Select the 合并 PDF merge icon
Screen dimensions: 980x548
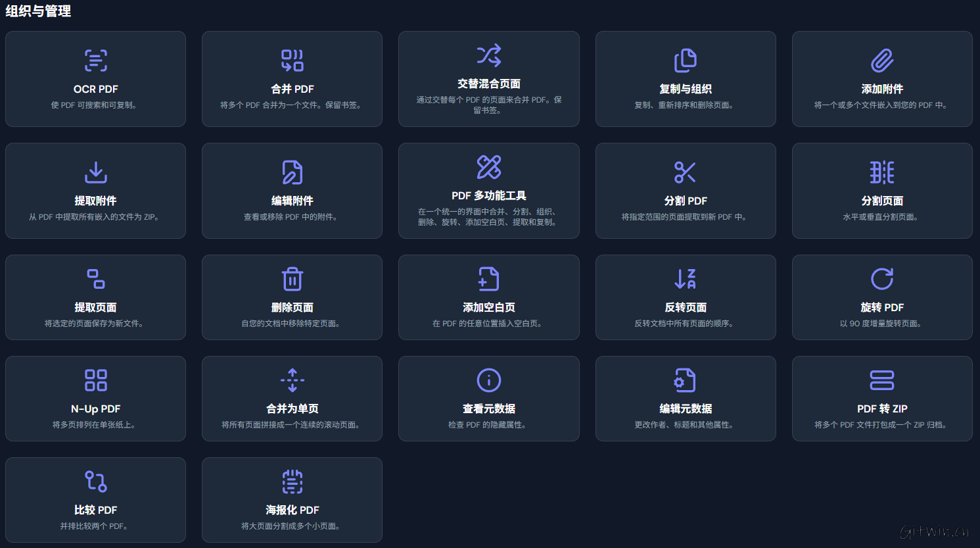292,61
